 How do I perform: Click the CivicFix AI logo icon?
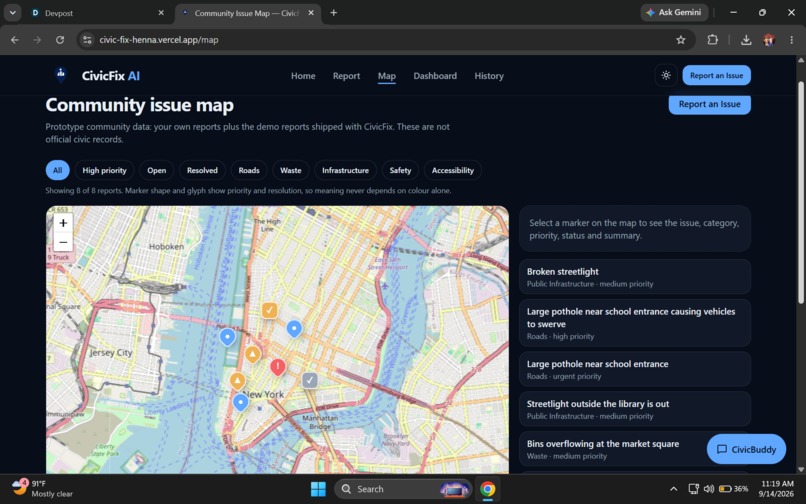pyautogui.click(x=61, y=75)
